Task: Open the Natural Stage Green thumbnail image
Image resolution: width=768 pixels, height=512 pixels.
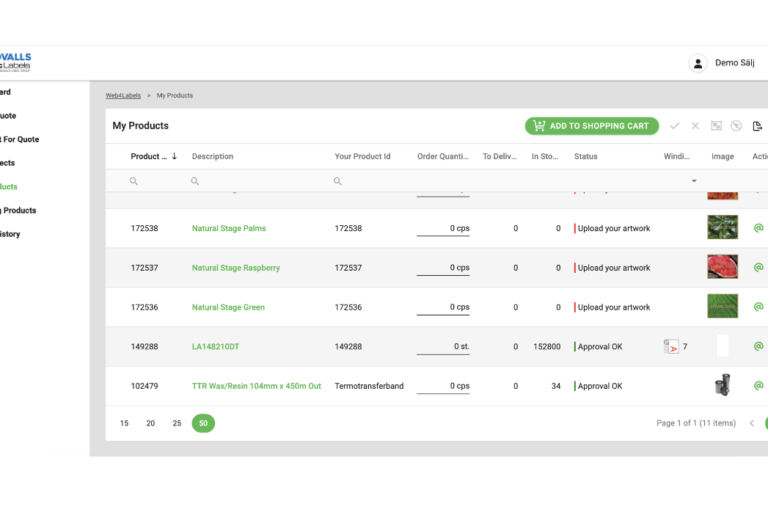Action: click(x=722, y=307)
